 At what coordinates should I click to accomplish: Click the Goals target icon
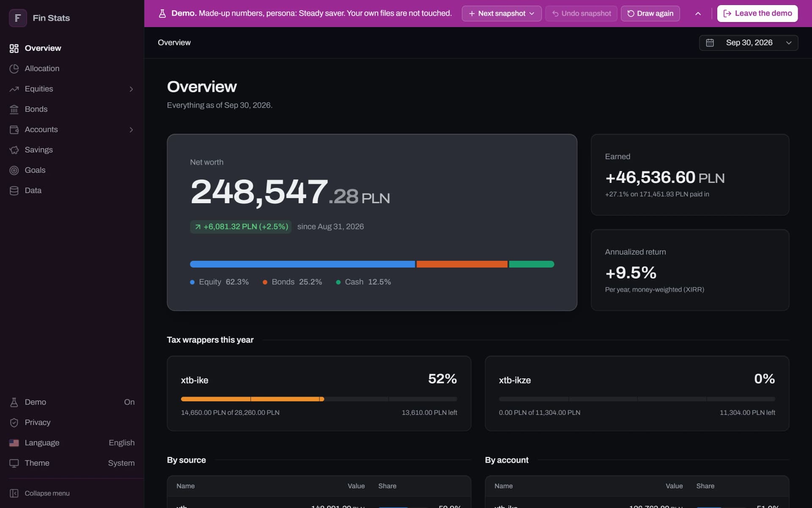click(x=14, y=170)
